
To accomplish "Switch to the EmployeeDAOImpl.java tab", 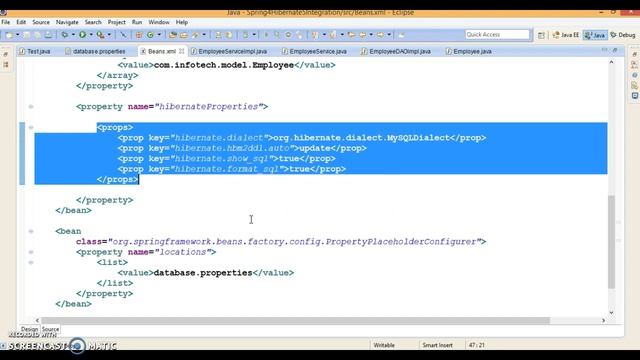I will pos(396,51).
